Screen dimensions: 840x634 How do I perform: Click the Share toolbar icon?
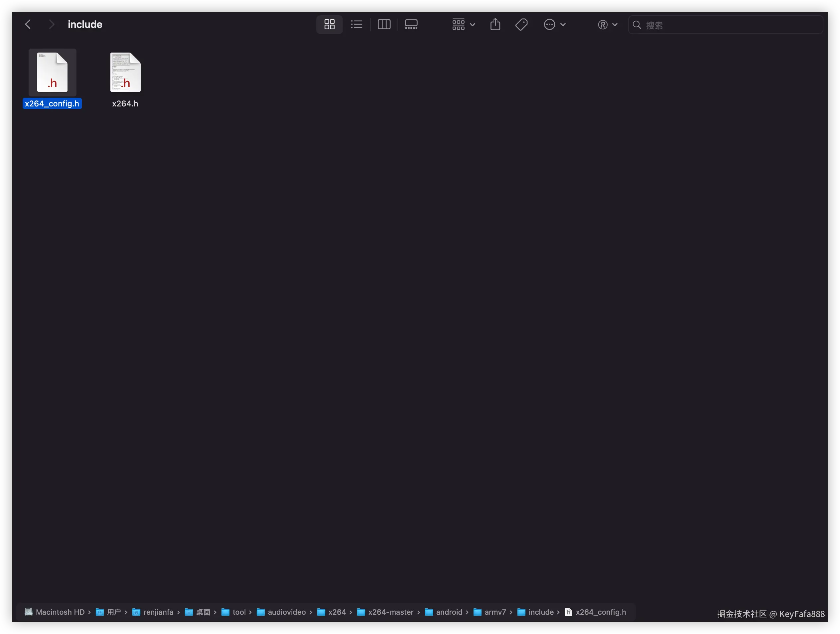point(495,25)
